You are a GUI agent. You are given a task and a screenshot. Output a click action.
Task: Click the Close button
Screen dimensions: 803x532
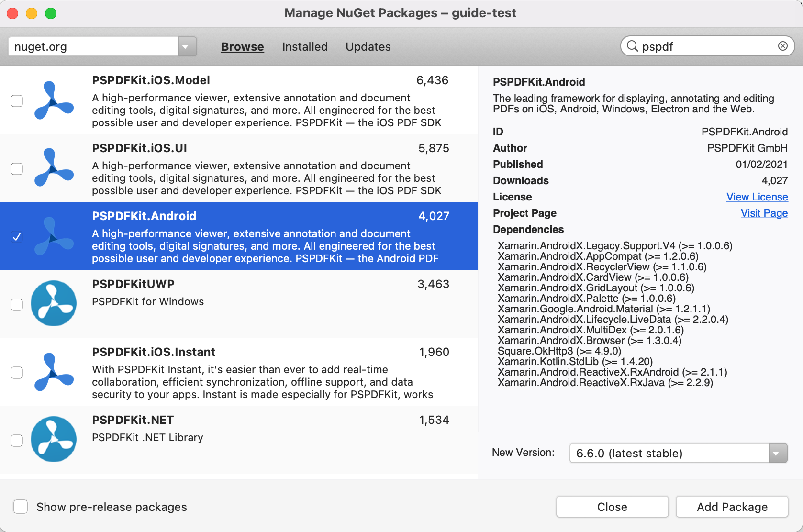tap(612, 507)
